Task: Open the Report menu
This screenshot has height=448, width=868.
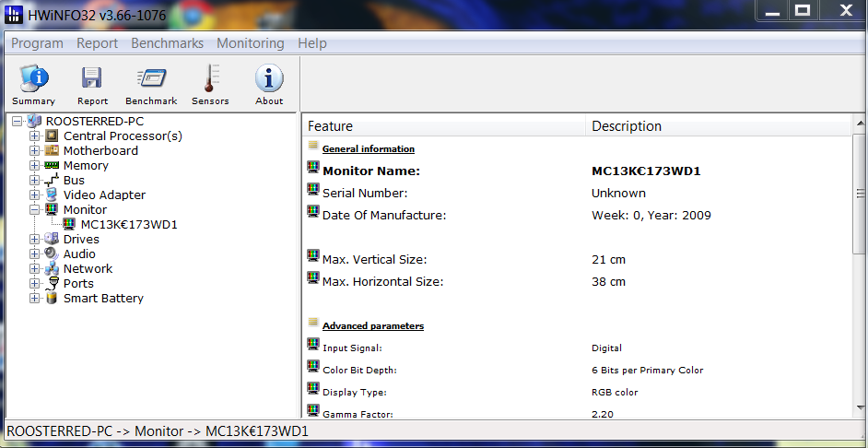Action: click(x=98, y=43)
